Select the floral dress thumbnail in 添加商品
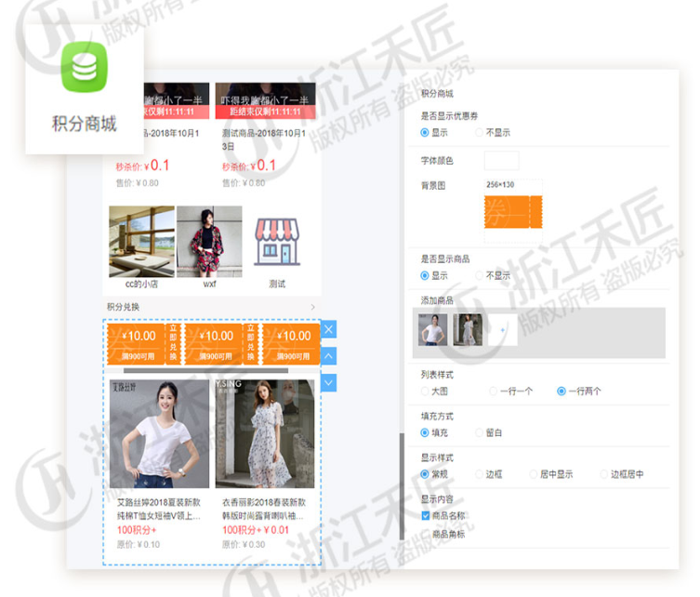The image size is (700, 597). coord(468,329)
